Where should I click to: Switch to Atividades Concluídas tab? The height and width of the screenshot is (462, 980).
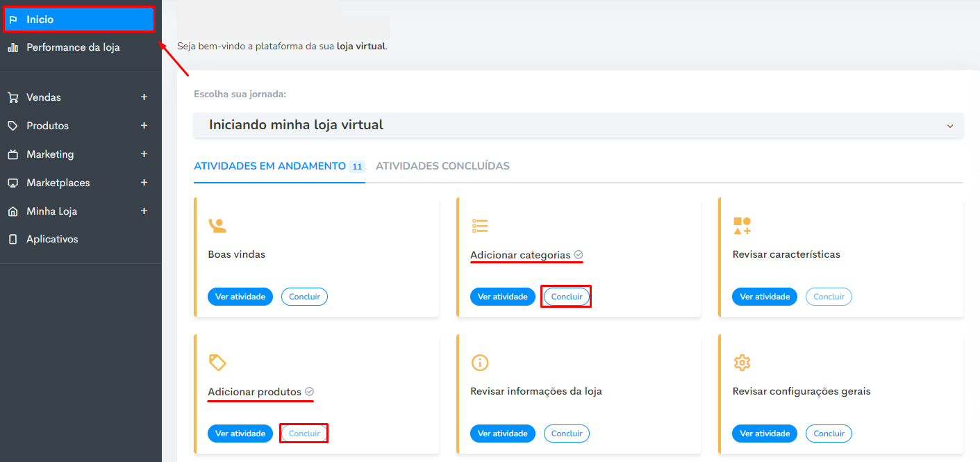(442, 166)
